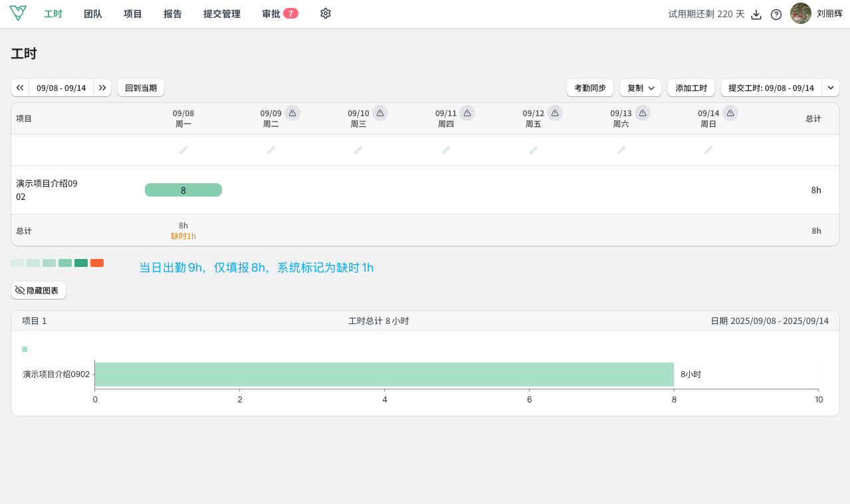
Task: Click warning icon next to 09/13
Action: pos(643,113)
